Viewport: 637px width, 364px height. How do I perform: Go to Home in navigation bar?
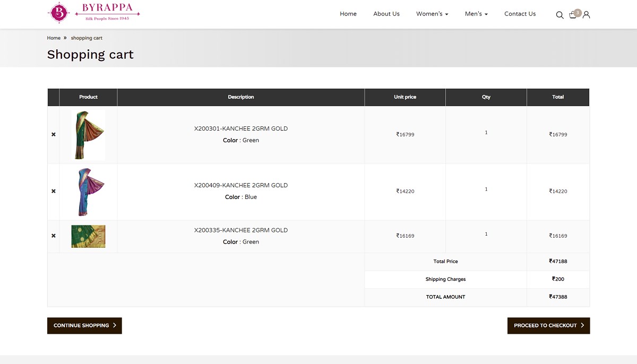[348, 14]
